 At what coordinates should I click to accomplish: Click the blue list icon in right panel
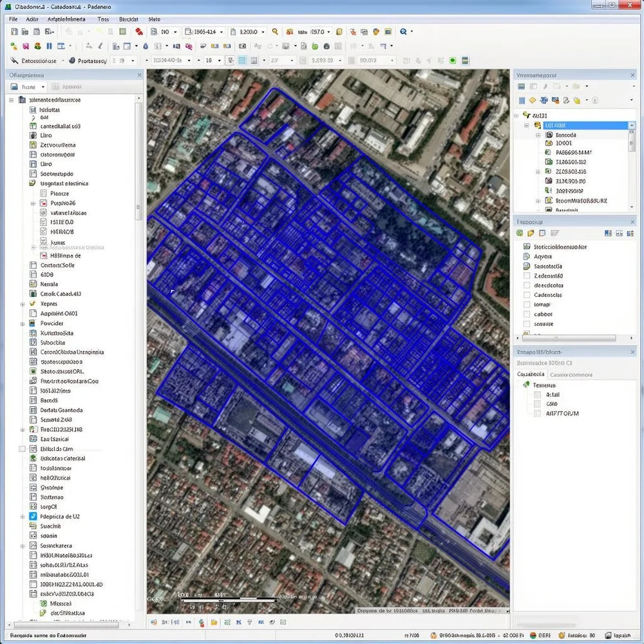[x=522, y=100]
